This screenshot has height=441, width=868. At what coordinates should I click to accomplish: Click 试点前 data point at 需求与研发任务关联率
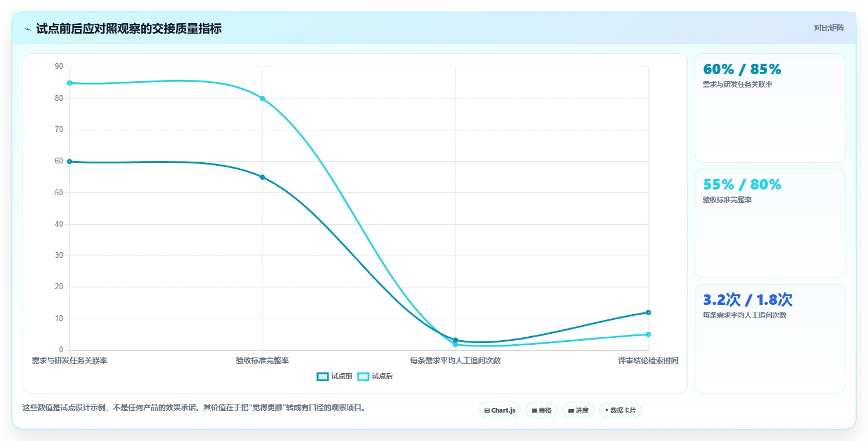coord(70,162)
